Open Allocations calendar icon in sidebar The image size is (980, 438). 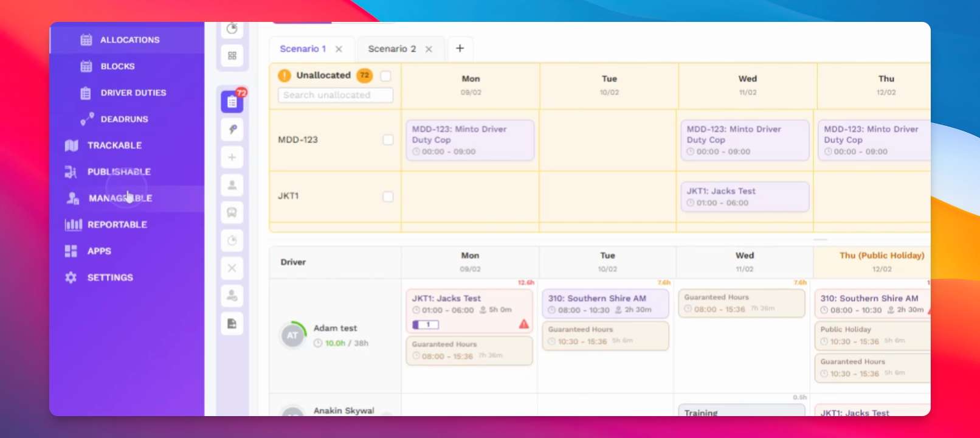86,40
